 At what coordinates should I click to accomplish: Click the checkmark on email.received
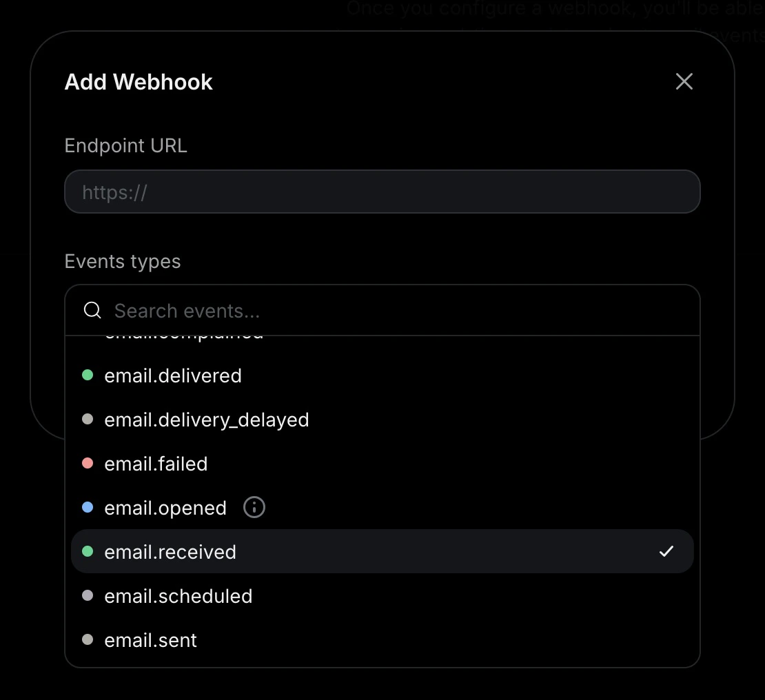(x=666, y=551)
